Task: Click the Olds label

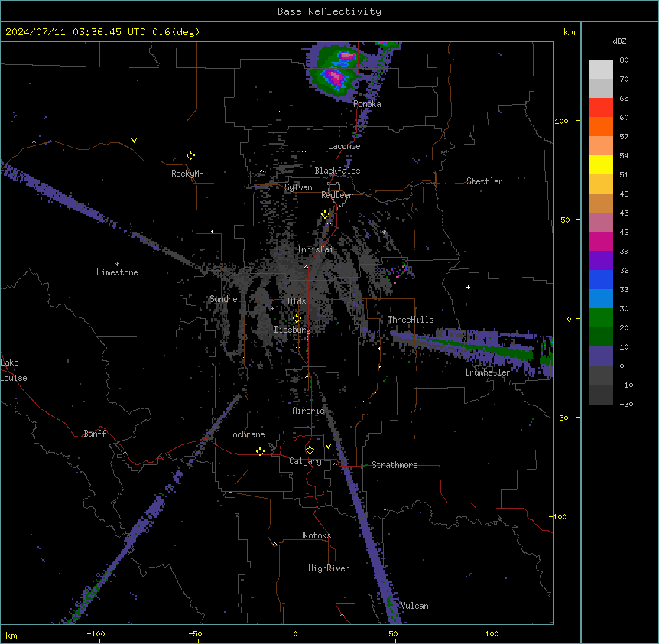Action: (x=297, y=301)
